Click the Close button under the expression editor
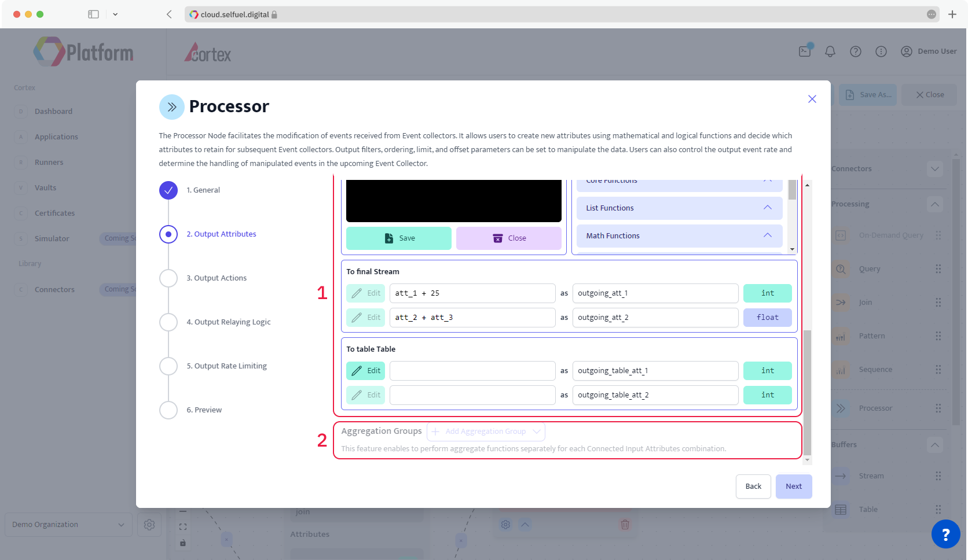The width and height of the screenshot is (968, 560). pos(509,238)
